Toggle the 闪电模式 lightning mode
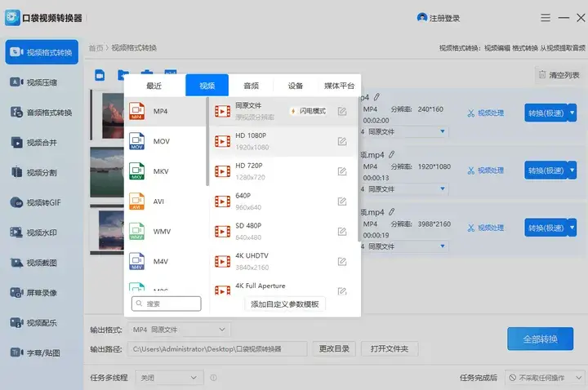Screen dimensions: 588x390 pyautogui.click(x=308, y=111)
